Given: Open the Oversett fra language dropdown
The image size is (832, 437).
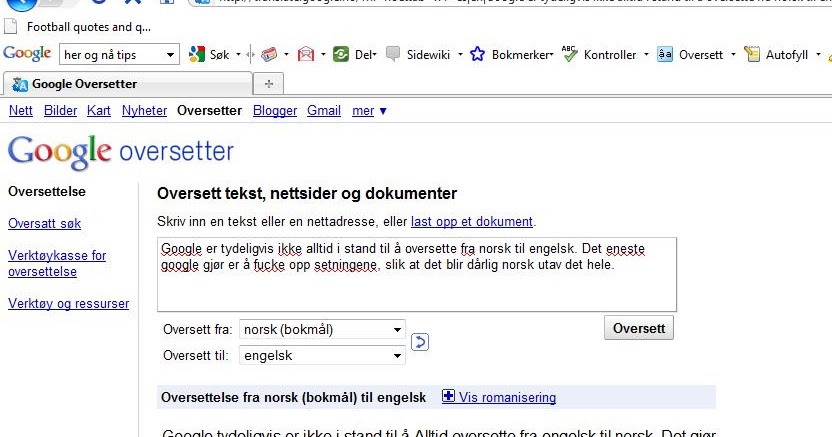Looking at the screenshot, I should (323, 329).
